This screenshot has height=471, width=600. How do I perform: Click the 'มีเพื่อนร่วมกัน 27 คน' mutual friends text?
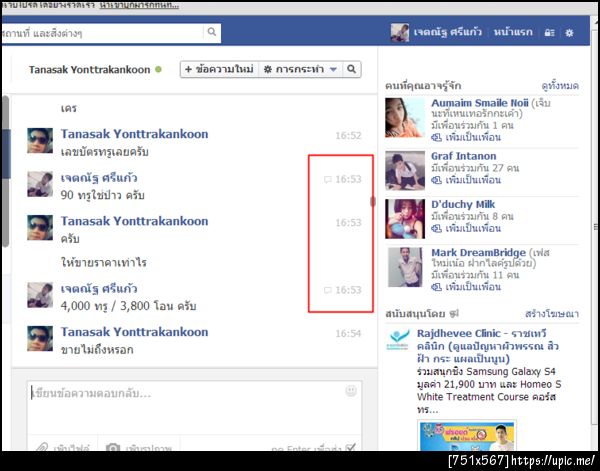(475, 168)
